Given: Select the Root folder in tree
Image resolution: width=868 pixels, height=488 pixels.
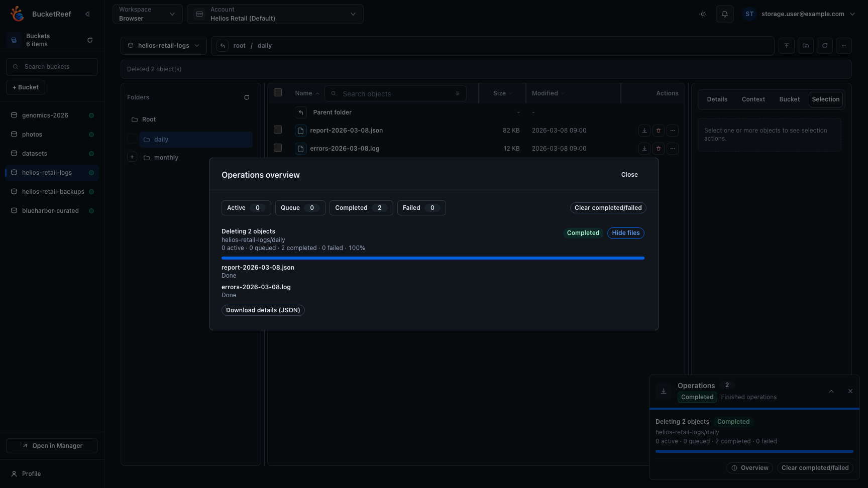Looking at the screenshot, I should pos(149,119).
